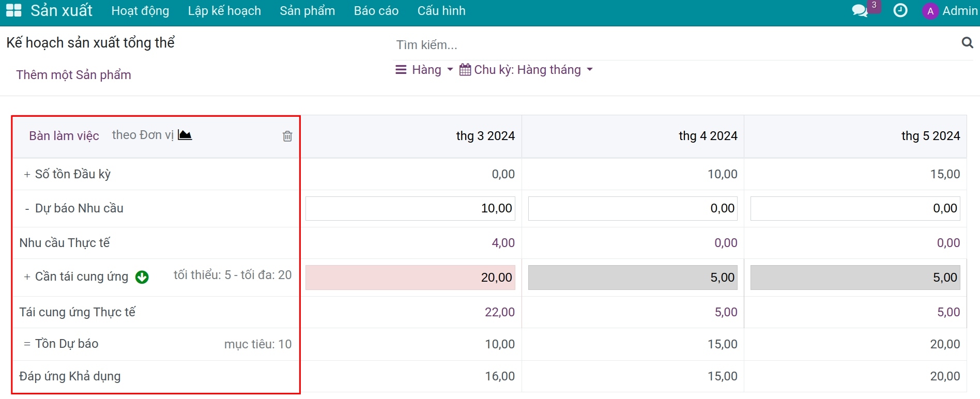
Task: Click the green replenish arrow icon
Action: point(142,277)
